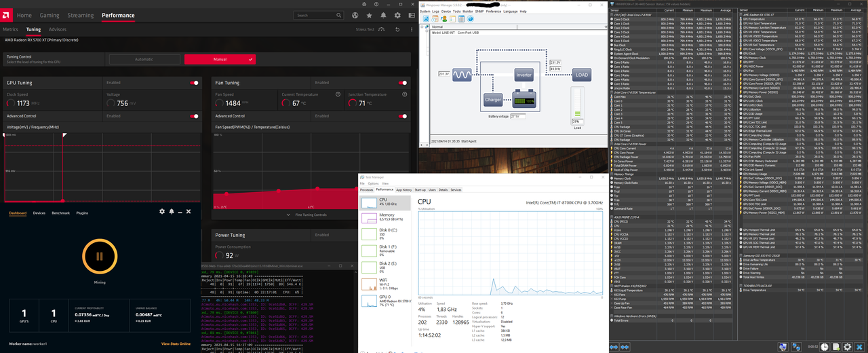
Task: Reset tuning with the circular arrow icon
Action: (x=397, y=30)
